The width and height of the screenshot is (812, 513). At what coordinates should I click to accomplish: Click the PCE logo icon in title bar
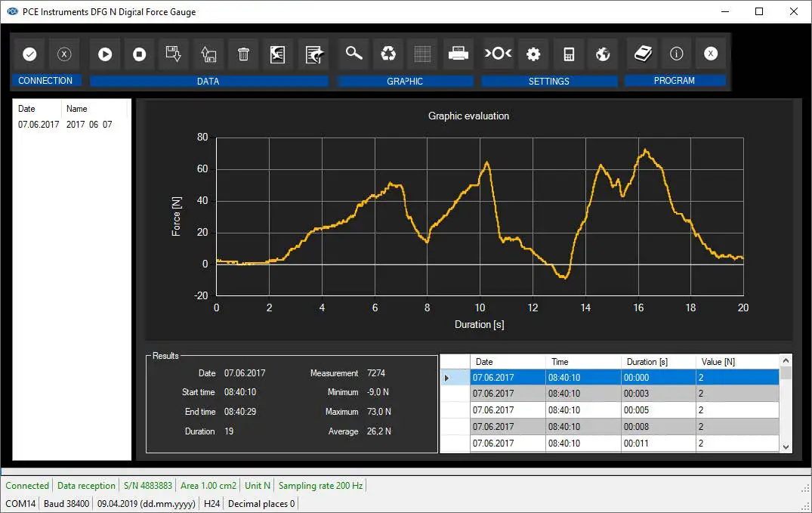12,11
